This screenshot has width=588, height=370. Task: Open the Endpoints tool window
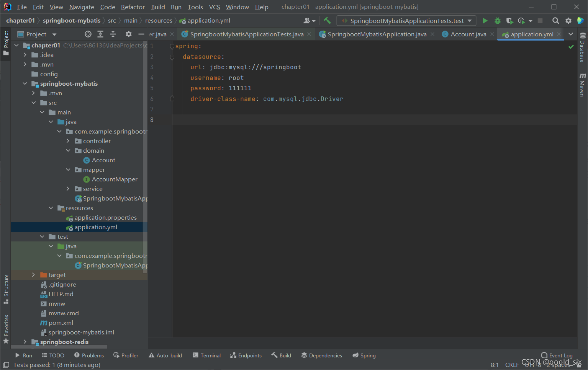pyautogui.click(x=246, y=355)
